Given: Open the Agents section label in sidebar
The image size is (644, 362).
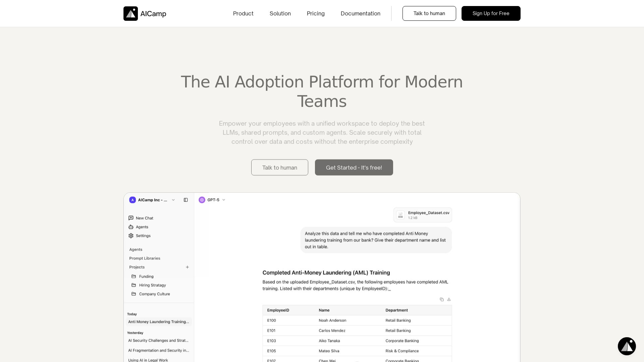Looking at the screenshot, I should (136, 249).
